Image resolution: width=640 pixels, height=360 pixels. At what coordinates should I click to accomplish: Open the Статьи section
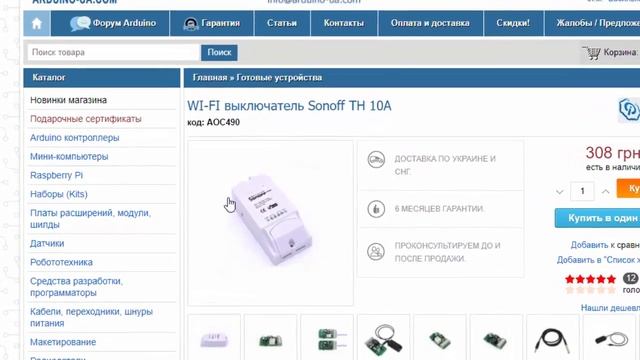(x=282, y=23)
